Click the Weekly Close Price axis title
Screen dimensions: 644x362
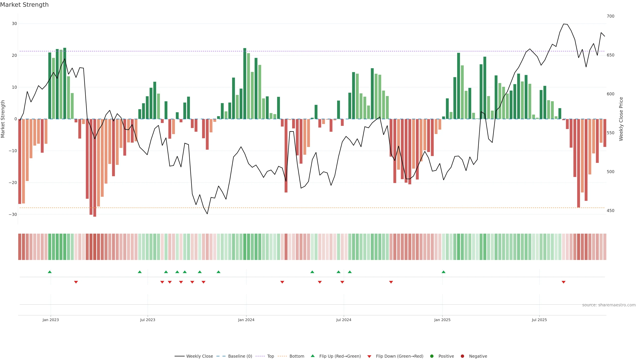(x=621, y=119)
